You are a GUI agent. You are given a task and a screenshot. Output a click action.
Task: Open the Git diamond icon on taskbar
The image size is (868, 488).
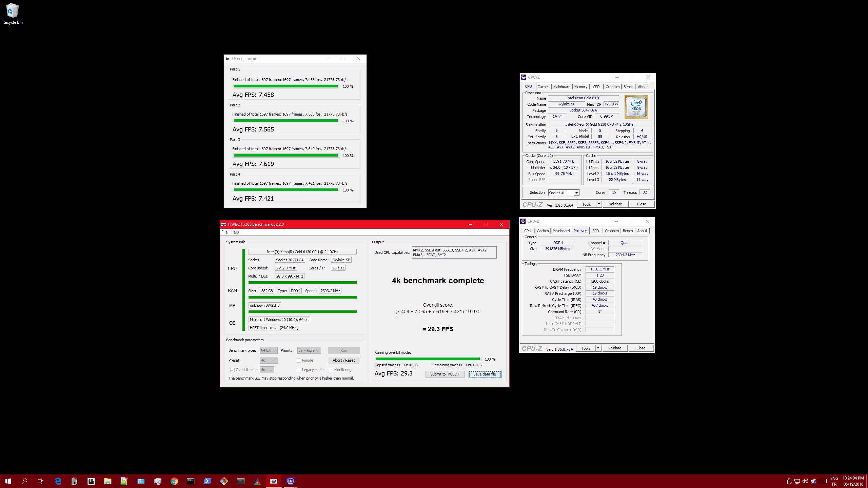(224, 481)
